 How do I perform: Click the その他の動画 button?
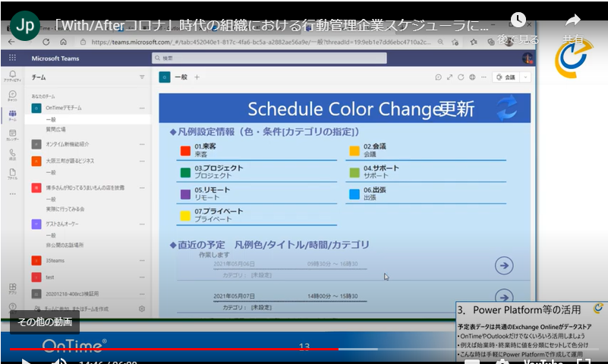[45, 322]
